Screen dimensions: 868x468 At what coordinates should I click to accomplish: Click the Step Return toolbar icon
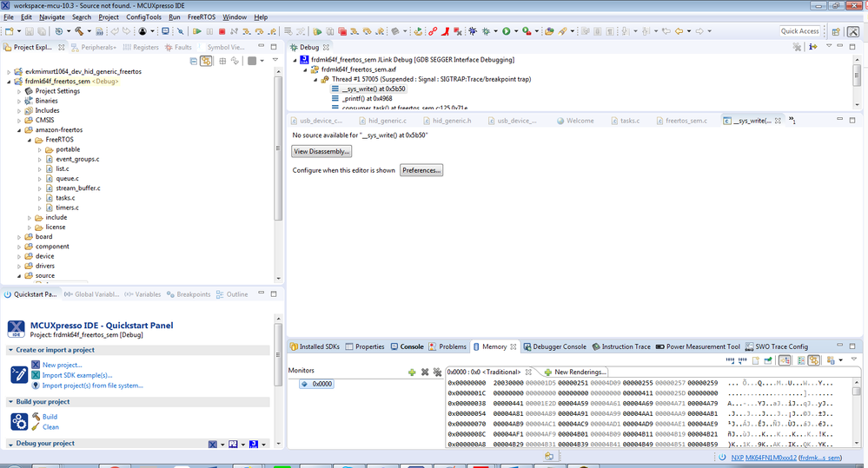click(272, 31)
